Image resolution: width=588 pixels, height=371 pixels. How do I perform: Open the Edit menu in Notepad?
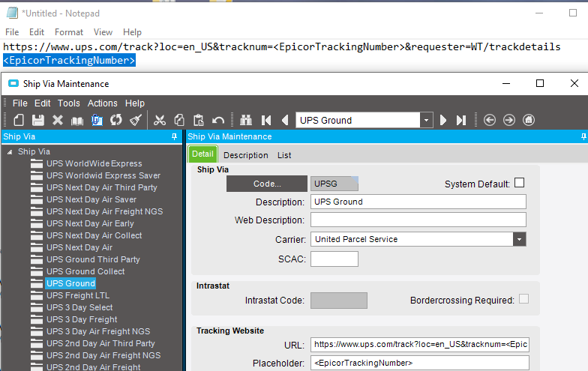tap(37, 32)
